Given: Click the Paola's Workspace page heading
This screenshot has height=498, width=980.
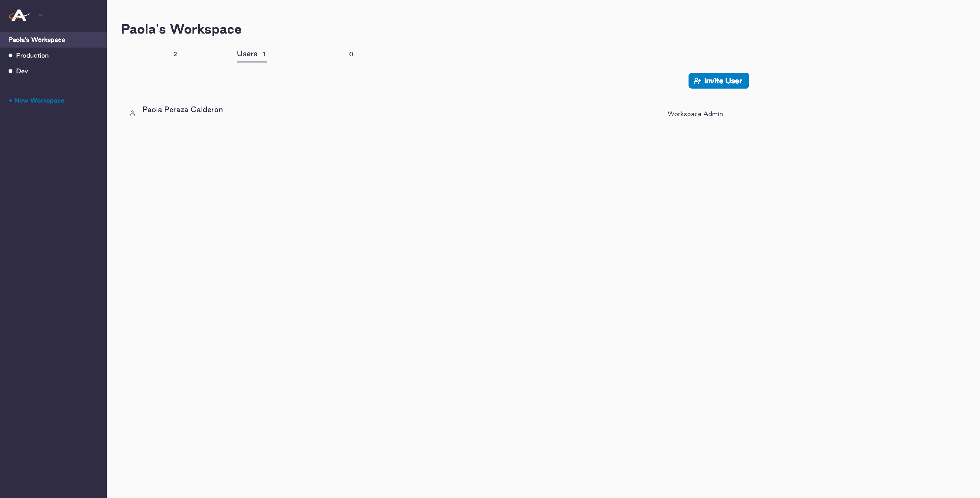Looking at the screenshot, I should click(x=182, y=29).
